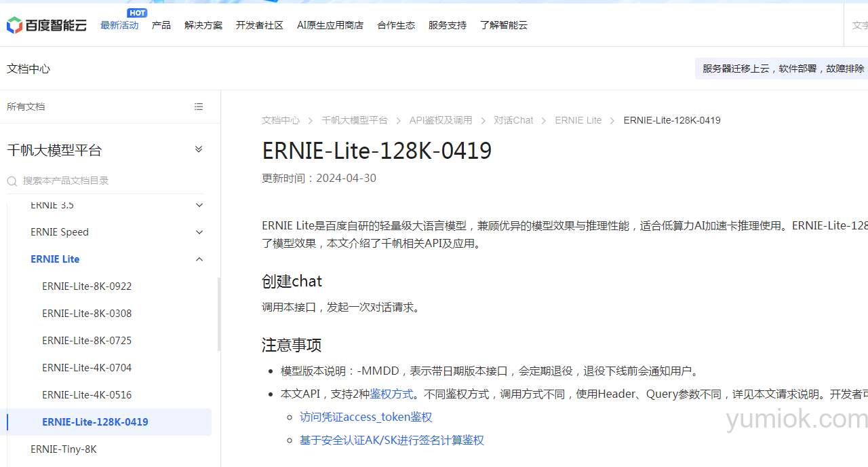868x467 pixels.
Task: Expand the ERNIE 3.5 tree chevron
Action: [199, 205]
